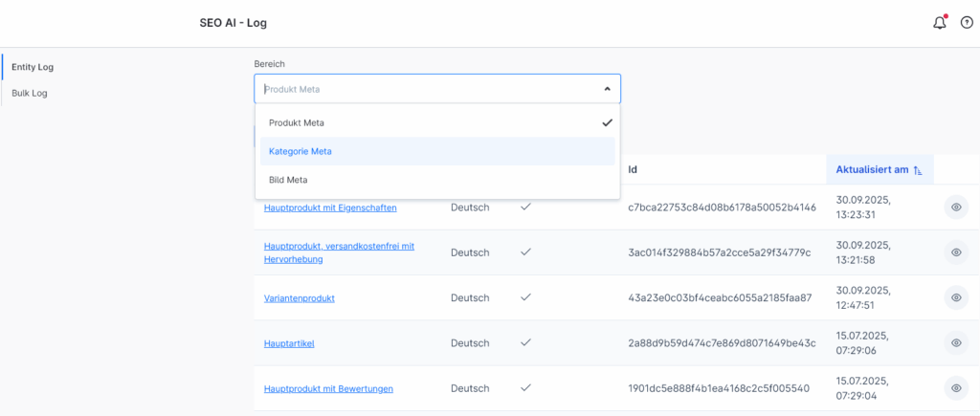The width and height of the screenshot is (980, 416).
Task: Click sort icon in Aktualisiert am column
Action: pos(918,170)
